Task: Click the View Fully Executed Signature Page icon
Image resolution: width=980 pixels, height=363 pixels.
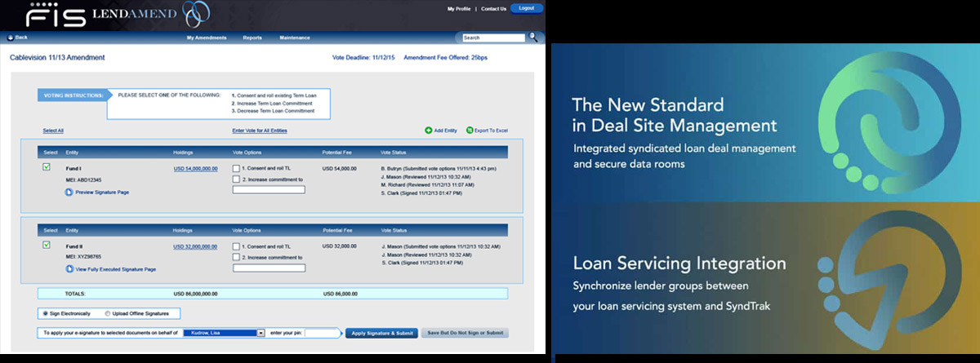Action: click(69, 268)
